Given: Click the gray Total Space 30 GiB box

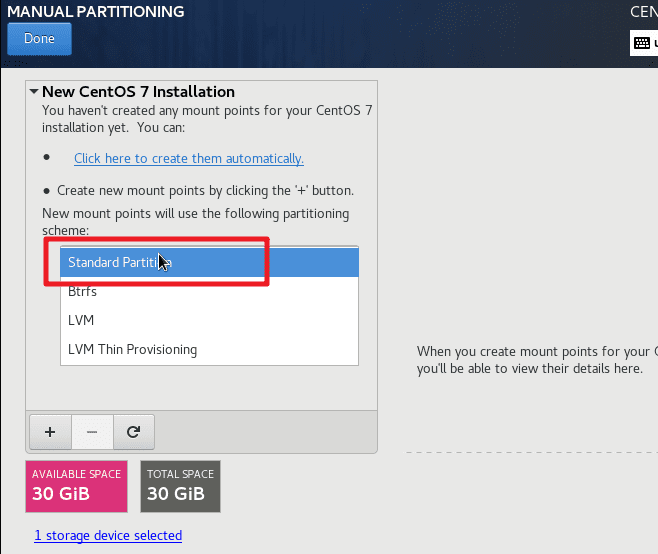Looking at the screenshot, I should coord(180,486).
